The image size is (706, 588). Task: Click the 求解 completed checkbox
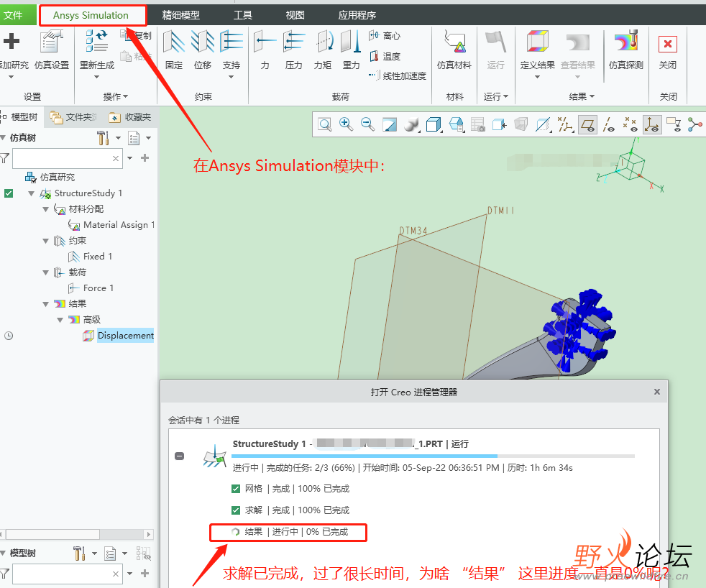(x=236, y=510)
